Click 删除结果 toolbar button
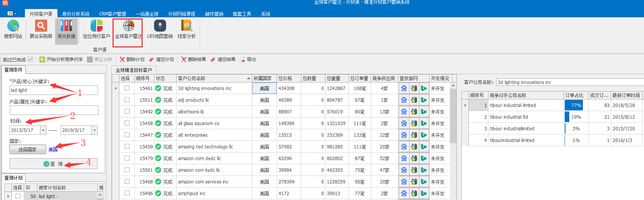The image size is (644, 200). tap(194, 60)
